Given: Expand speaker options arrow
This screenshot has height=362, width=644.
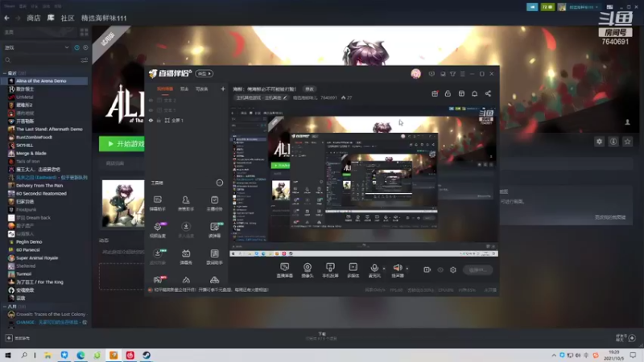Looking at the screenshot, I should pos(407,269).
